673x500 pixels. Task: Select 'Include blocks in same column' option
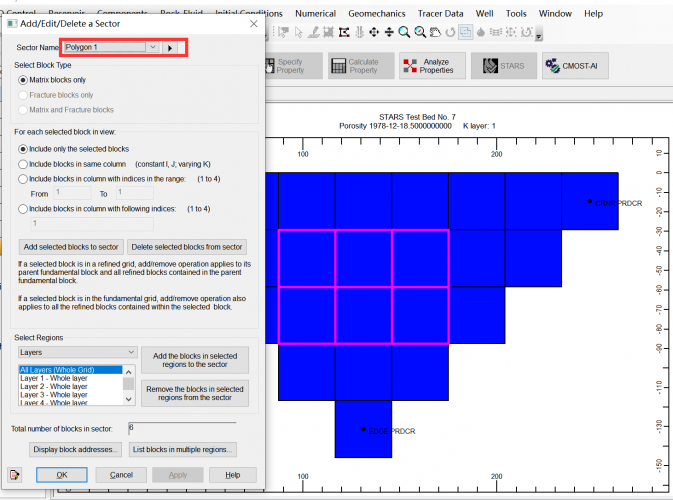[24, 163]
